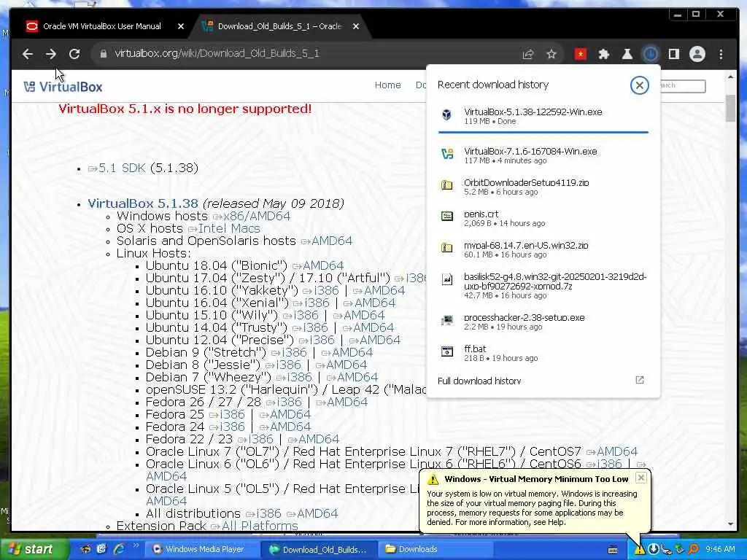Open the Extensions puzzle-piece menu
Viewport: 747px width, 560px height.
[x=603, y=54]
